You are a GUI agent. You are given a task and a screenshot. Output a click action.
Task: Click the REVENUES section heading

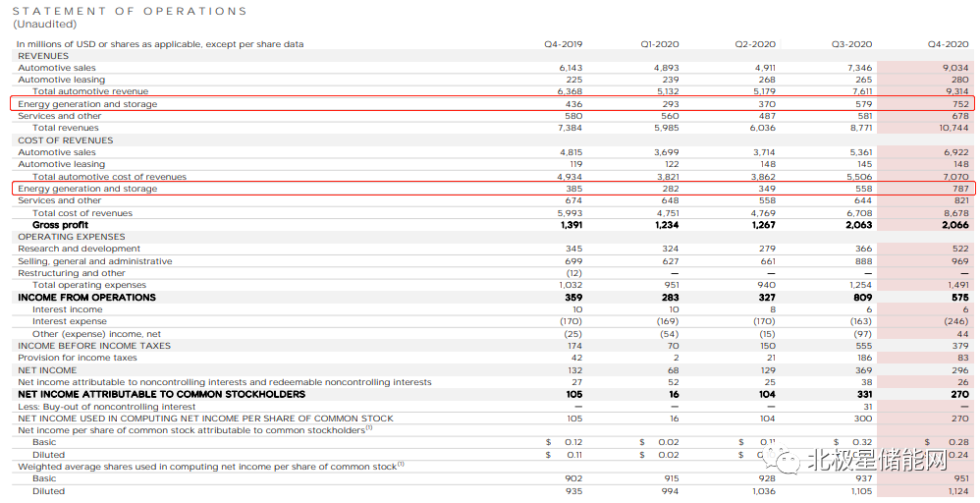(43, 56)
